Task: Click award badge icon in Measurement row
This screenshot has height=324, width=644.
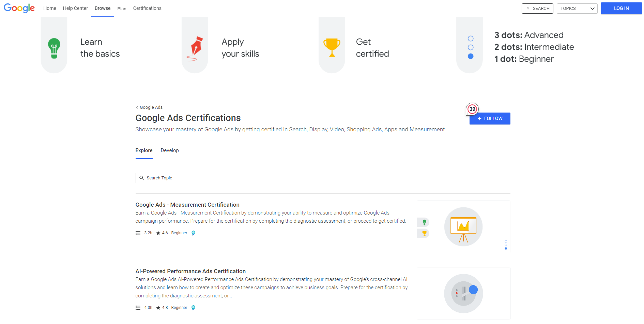Action: (x=193, y=233)
